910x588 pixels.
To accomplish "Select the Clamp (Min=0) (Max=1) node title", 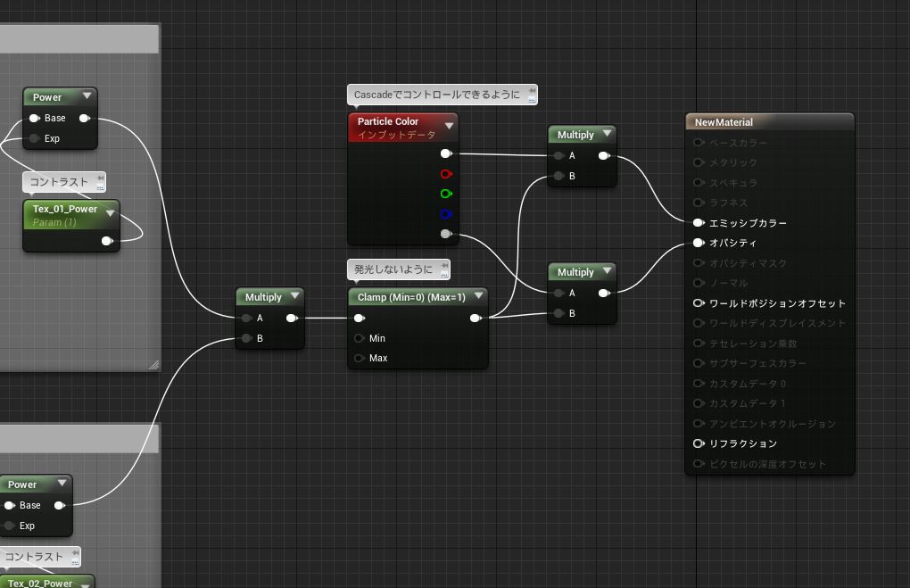I will 411,297.
